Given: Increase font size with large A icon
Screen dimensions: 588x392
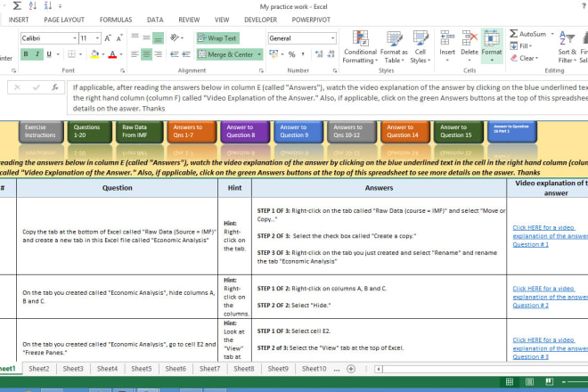Looking at the screenshot, I should 108,38.
